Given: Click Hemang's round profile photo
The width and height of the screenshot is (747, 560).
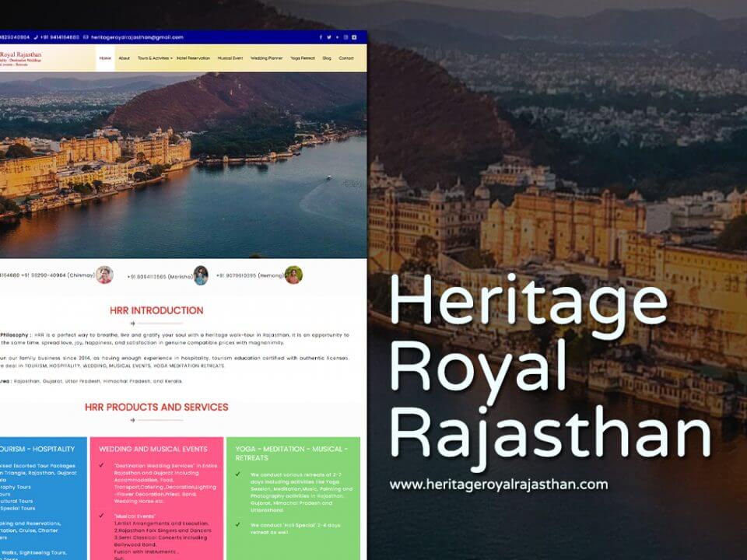Looking at the screenshot, I should click(293, 275).
